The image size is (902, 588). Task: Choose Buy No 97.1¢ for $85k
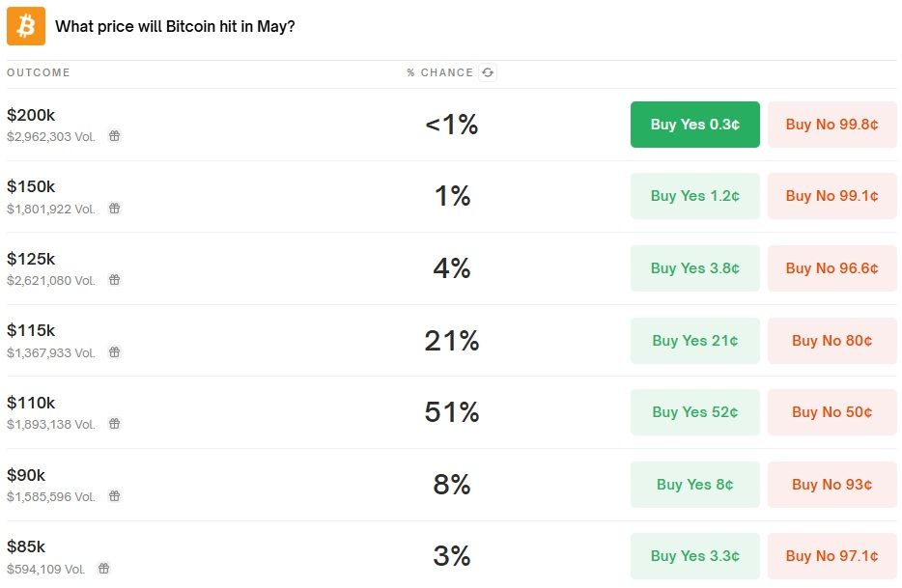pos(832,556)
